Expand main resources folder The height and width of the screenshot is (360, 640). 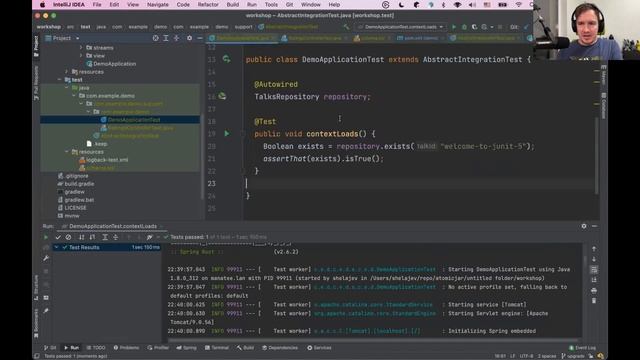coord(67,72)
